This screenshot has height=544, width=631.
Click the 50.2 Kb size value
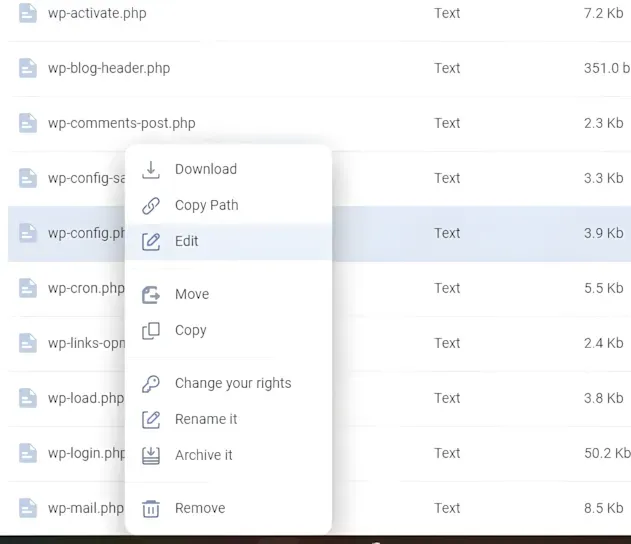coord(607,453)
